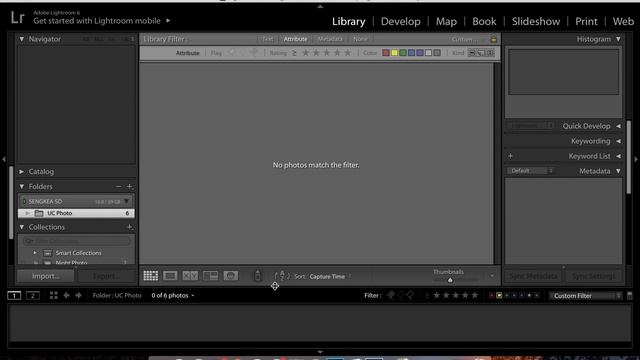
Task: Collapse the Metadata panel
Action: (x=618, y=171)
